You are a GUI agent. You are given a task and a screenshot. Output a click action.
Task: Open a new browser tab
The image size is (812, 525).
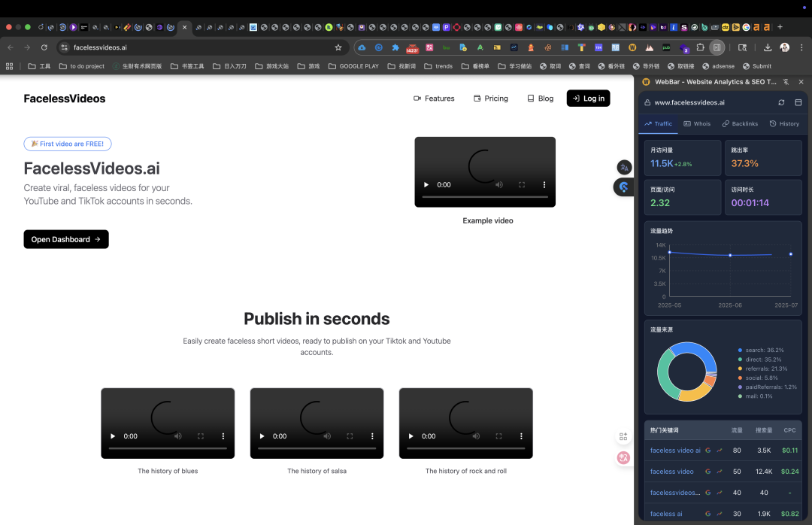(x=780, y=27)
